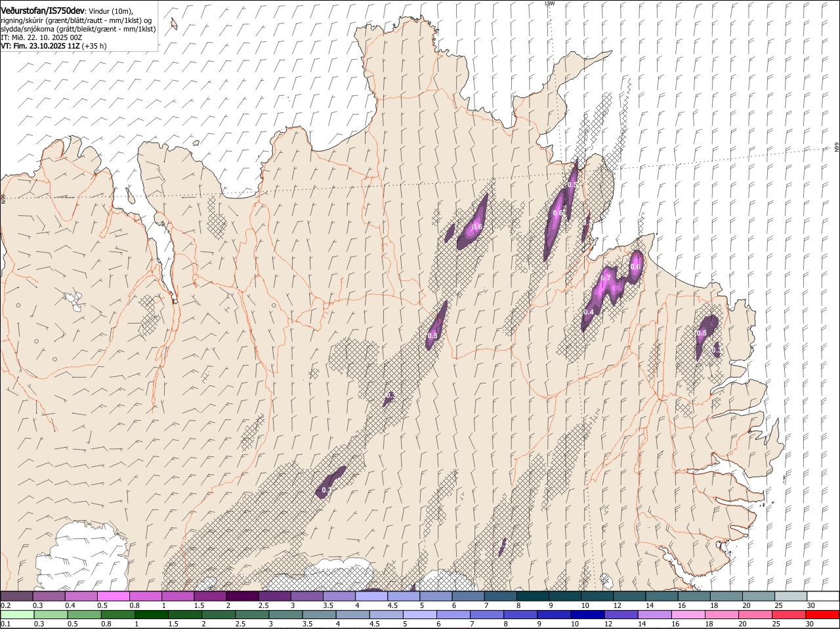
Task: Click the top legend swatch between 2 and 2.5
Action: 242,596
